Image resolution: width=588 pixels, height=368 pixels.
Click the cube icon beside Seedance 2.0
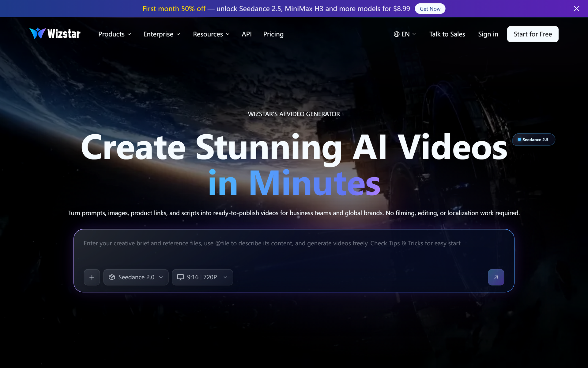(x=112, y=277)
